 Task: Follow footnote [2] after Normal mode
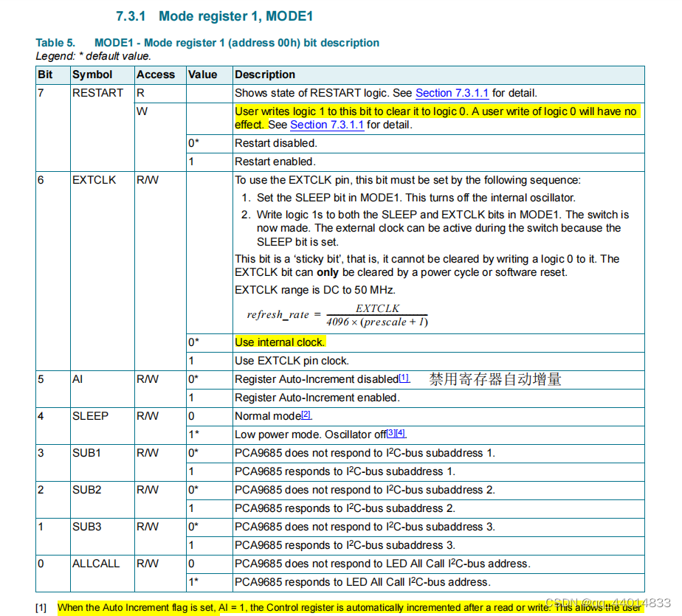pyautogui.click(x=306, y=415)
